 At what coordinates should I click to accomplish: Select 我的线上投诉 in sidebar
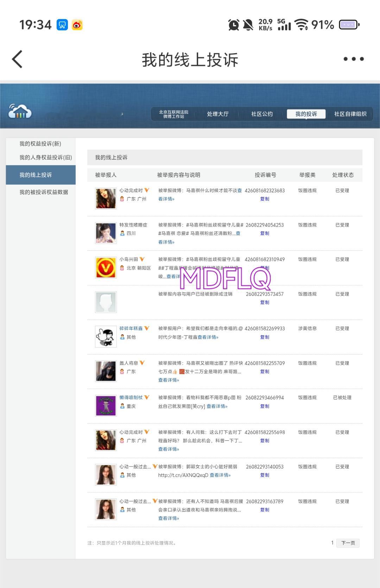41,175
